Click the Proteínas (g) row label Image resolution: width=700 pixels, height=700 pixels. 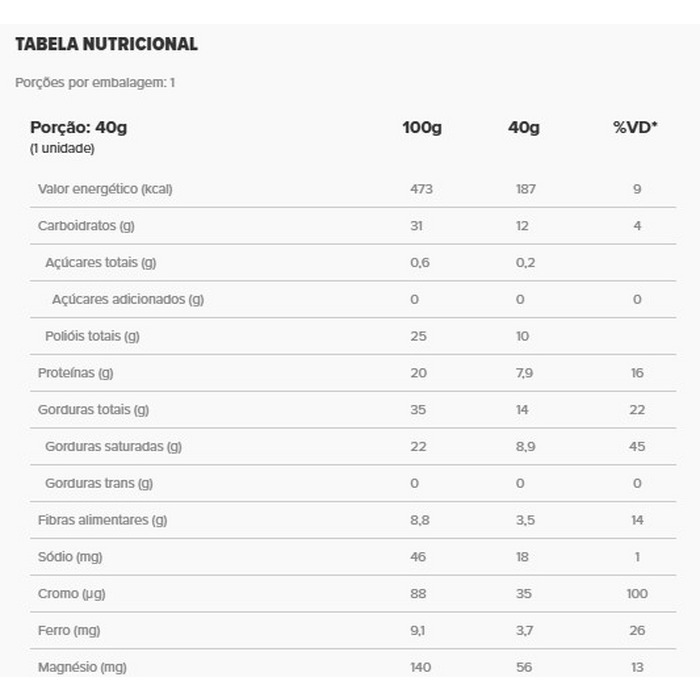(76, 373)
